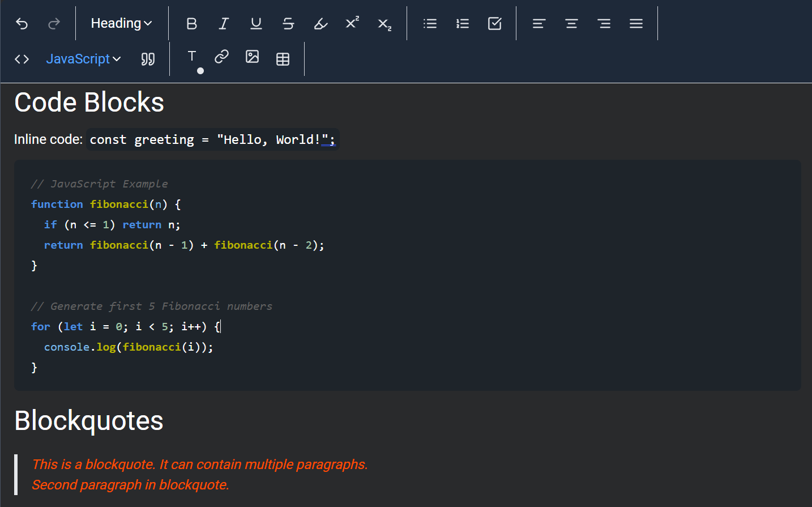The image size is (812, 507).
Task: Insert an image
Action: coord(252,58)
